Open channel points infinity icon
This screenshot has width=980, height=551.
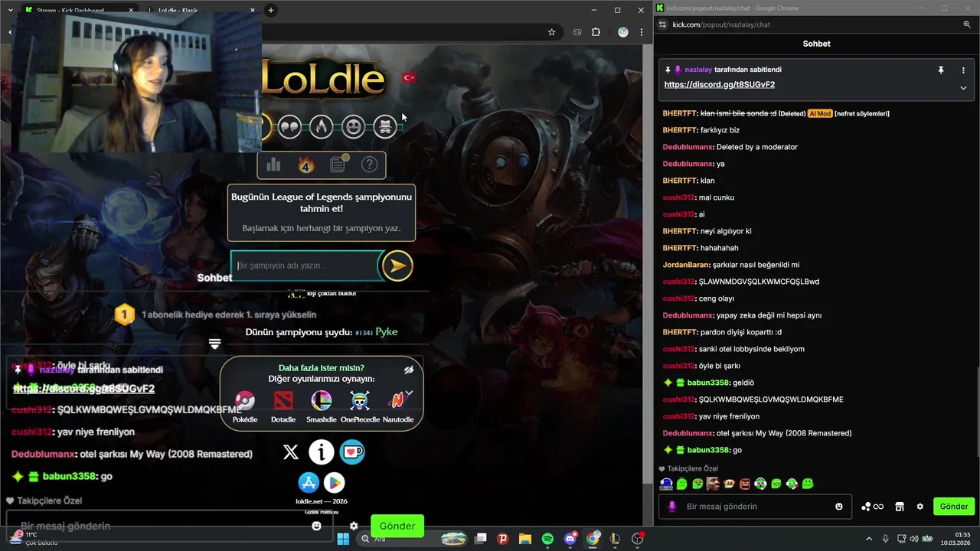tap(873, 507)
